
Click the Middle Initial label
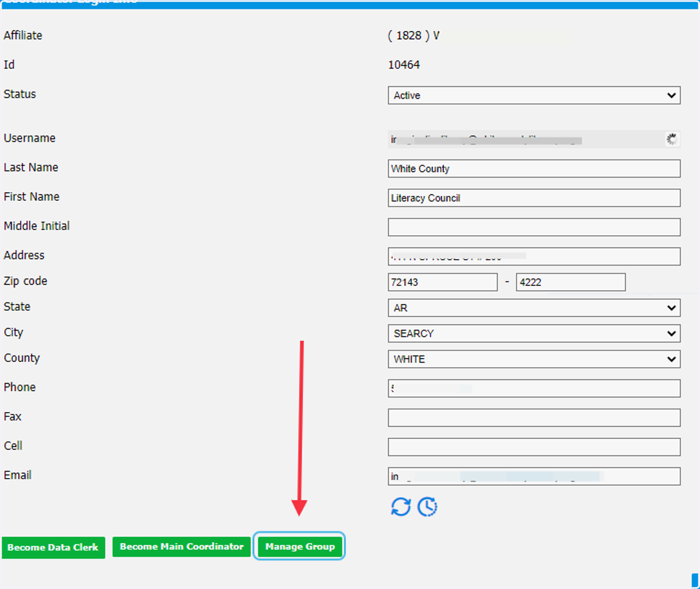tap(37, 226)
